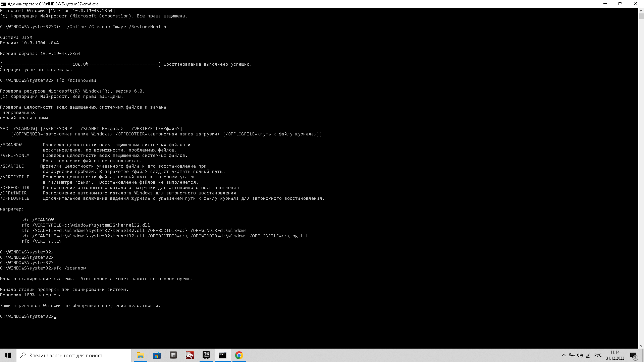
Task: Switch РУС input language indicator
Action: pyautogui.click(x=598, y=355)
